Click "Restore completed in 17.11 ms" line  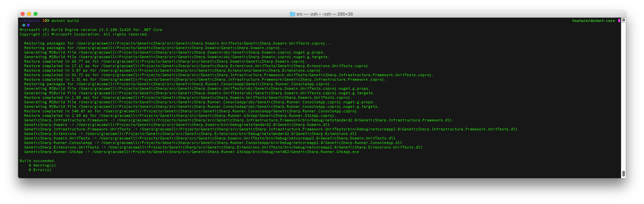click(x=197, y=66)
